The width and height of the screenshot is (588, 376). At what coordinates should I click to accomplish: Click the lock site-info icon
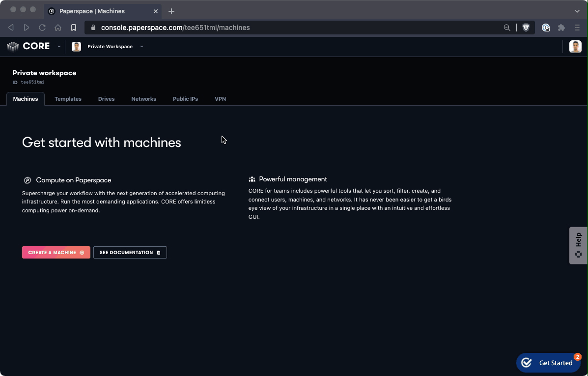pyautogui.click(x=93, y=28)
